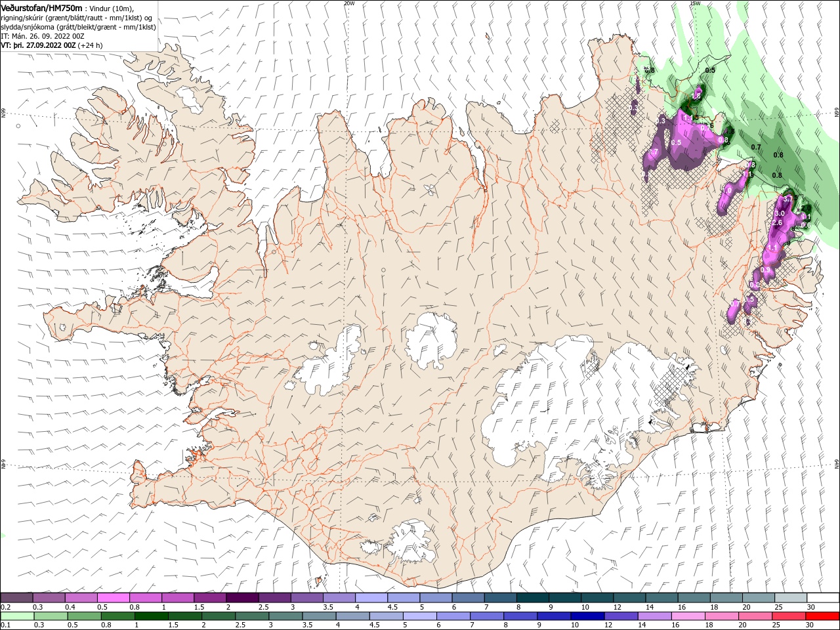This screenshot has height=630, width=840.
Task: Click the black '0.5' rain value over the sea
Action: [710, 70]
